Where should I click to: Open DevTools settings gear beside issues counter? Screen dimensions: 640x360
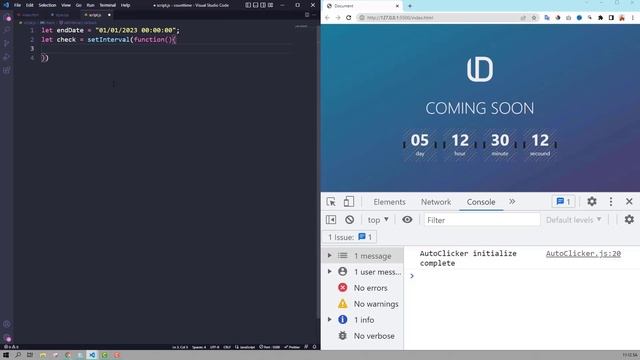[592, 201]
